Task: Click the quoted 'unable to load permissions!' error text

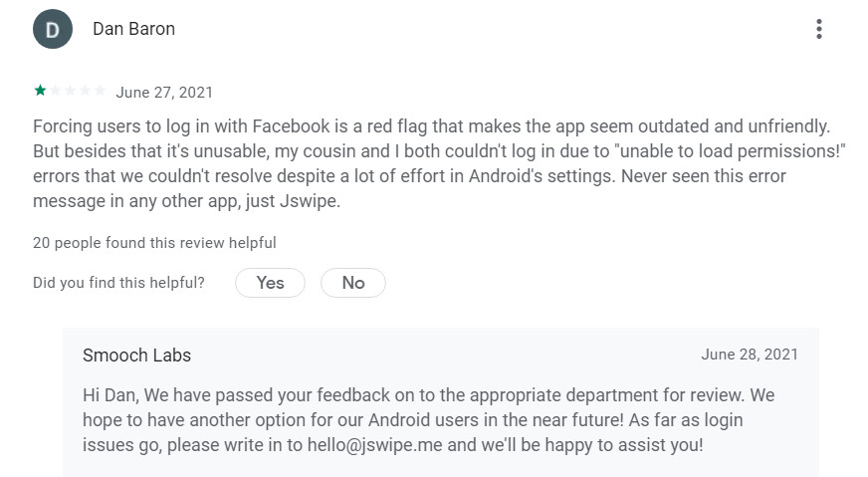Action: tap(731, 151)
